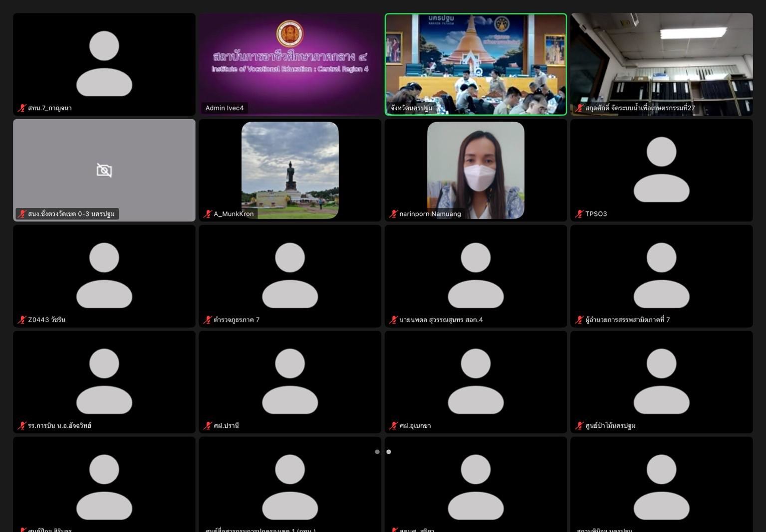Click muted mic icon next to narinporn Namuang
766x532 pixels.
coord(393,214)
